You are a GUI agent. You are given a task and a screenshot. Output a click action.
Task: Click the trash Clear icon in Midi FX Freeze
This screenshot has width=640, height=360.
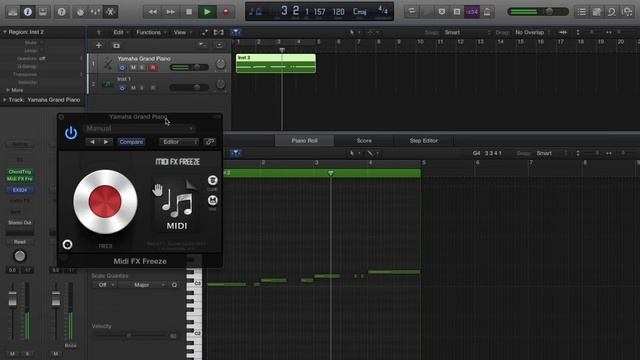pyautogui.click(x=212, y=180)
